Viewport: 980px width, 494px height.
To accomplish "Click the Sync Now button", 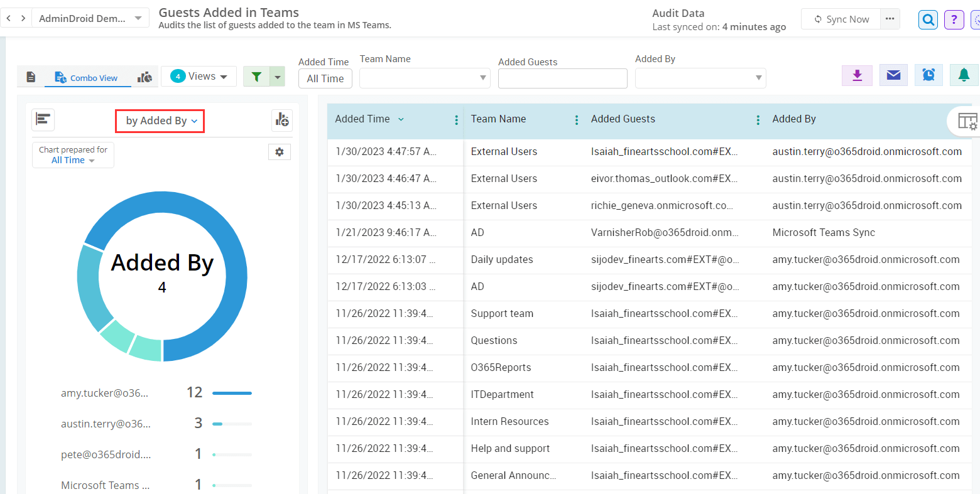I will 841,19.
